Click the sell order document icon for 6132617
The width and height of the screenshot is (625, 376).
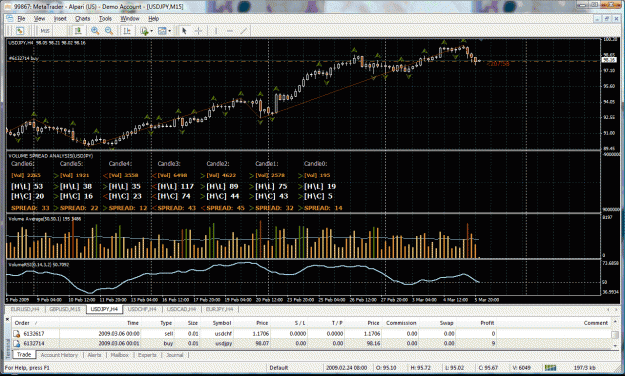17,334
